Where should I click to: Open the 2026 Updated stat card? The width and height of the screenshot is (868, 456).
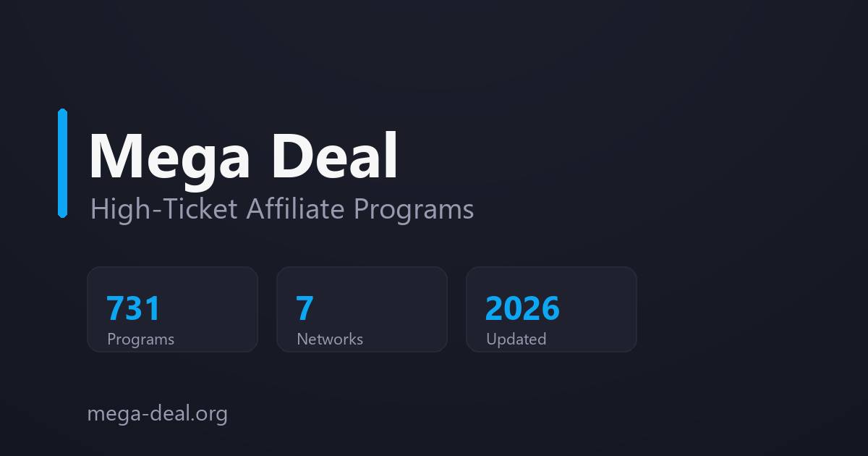coord(551,309)
